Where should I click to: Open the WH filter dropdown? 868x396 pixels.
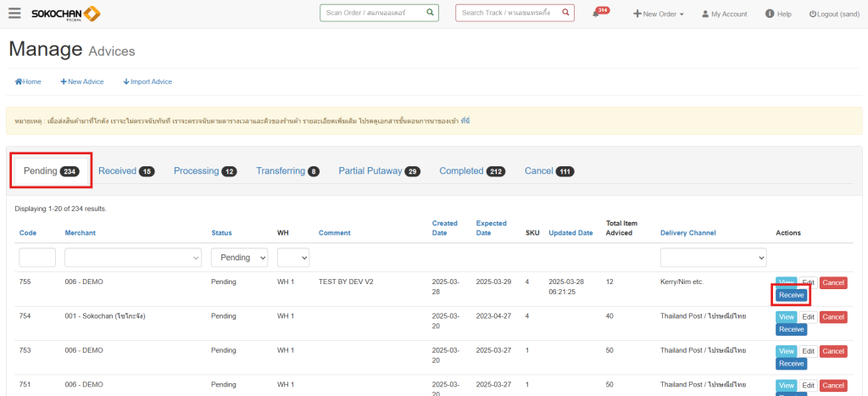[x=293, y=258]
